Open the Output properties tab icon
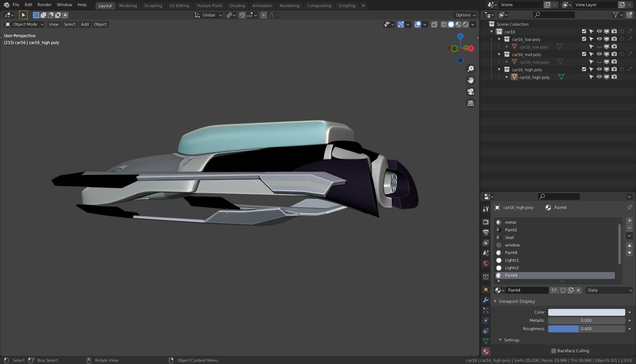Screen dimensions: 636x364 tap(486, 232)
